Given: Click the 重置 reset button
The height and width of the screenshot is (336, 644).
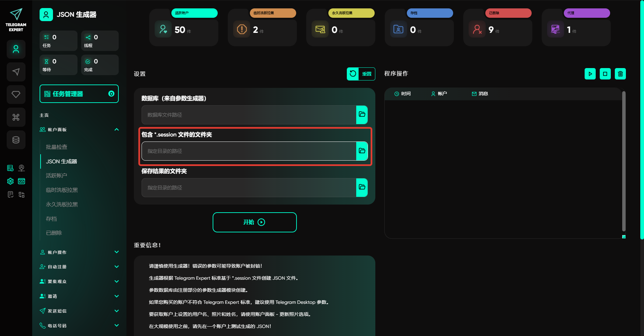Looking at the screenshot, I should click(361, 74).
